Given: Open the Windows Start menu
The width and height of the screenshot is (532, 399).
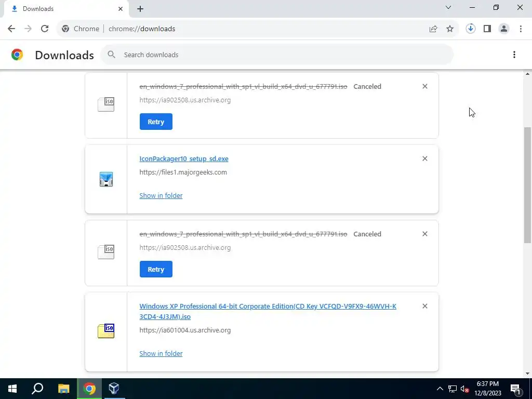Looking at the screenshot, I should (12, 389).
